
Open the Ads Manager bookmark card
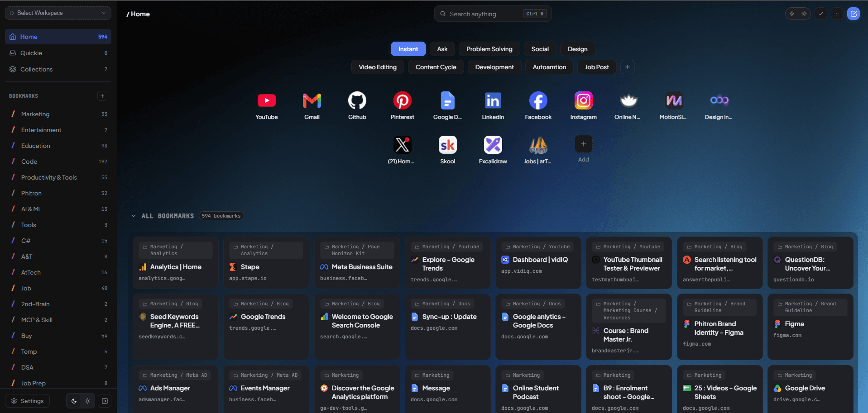pos(176,389)
